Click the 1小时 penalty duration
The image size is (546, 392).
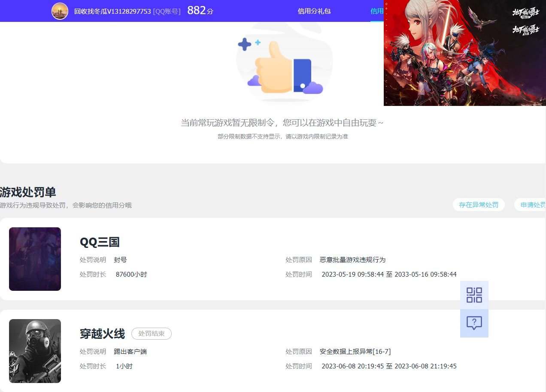(x=124, y=366)
